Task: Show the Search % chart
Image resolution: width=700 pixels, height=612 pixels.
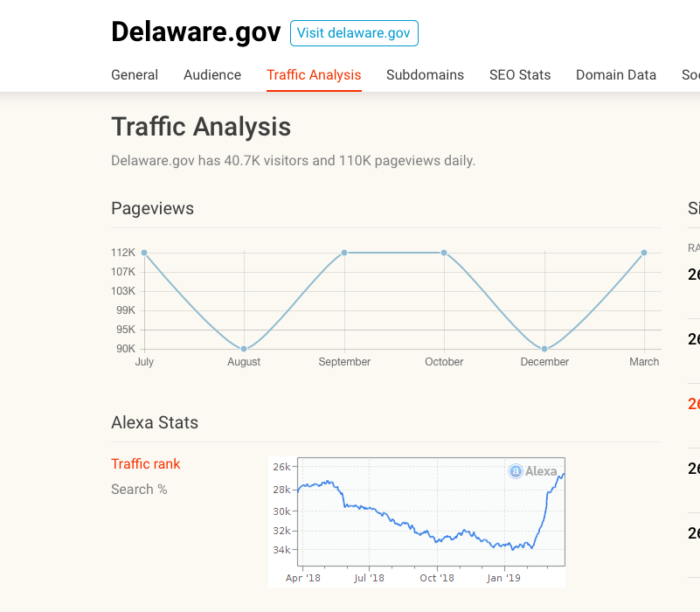Action: tap(139, 489)
